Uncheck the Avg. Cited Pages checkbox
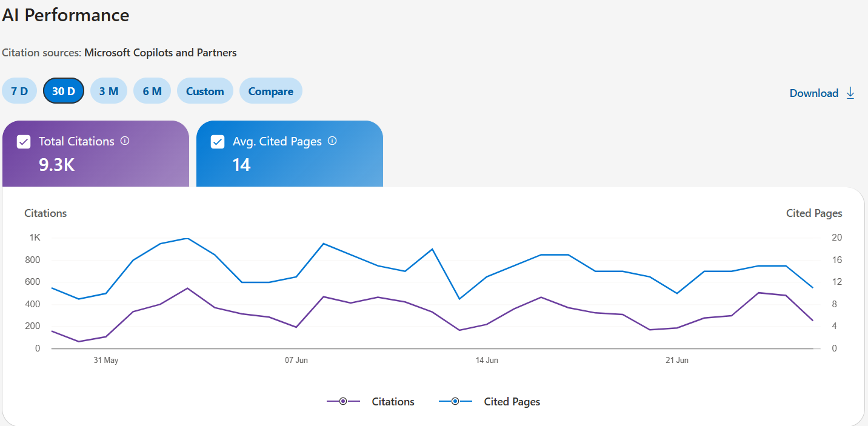The width and height of the screenshot is (868, 426). (218, 142)
